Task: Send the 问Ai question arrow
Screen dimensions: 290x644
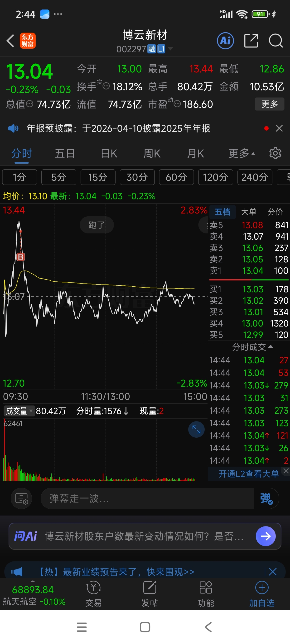Action: [266, 536]
